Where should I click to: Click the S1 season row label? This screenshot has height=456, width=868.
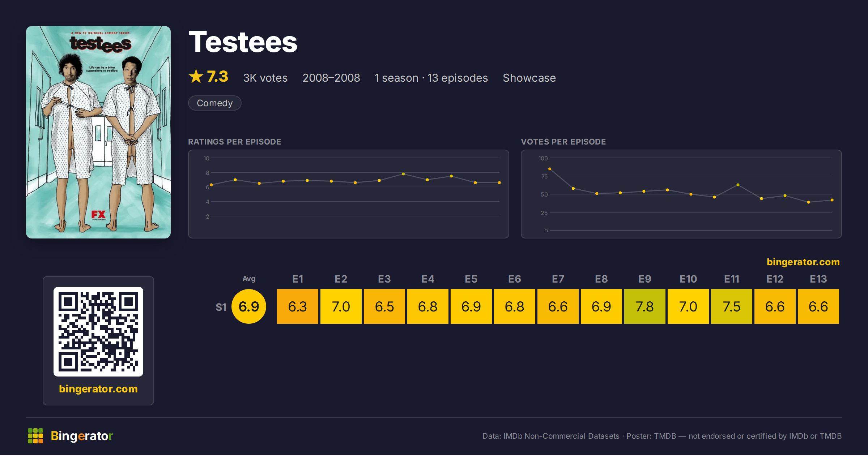pyautogui.click(x=221, y=307)
